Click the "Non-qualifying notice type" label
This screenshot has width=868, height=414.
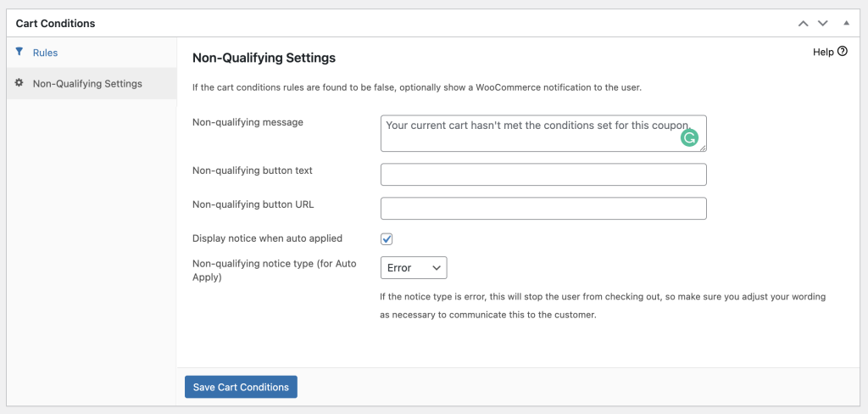click(274, 271)
